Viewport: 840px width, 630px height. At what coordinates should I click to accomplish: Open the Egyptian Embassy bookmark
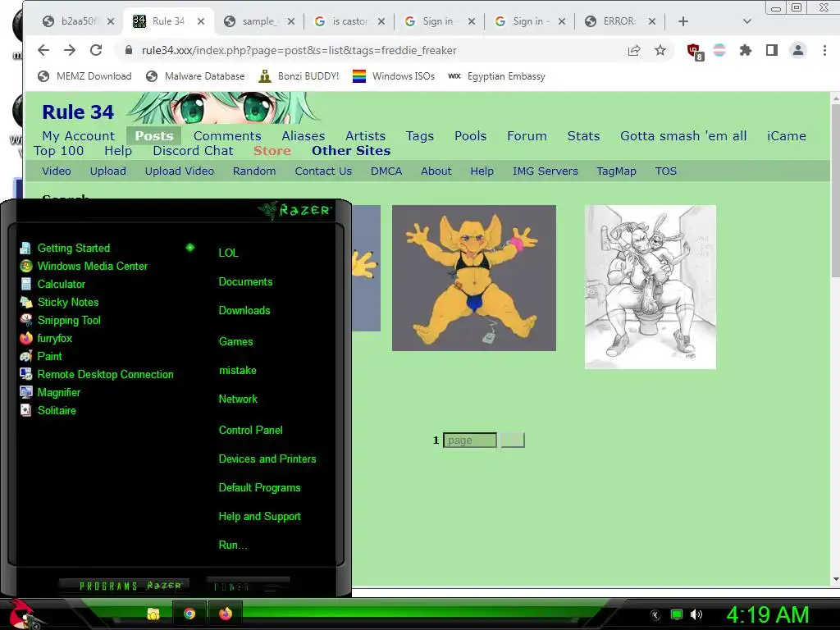496,76
